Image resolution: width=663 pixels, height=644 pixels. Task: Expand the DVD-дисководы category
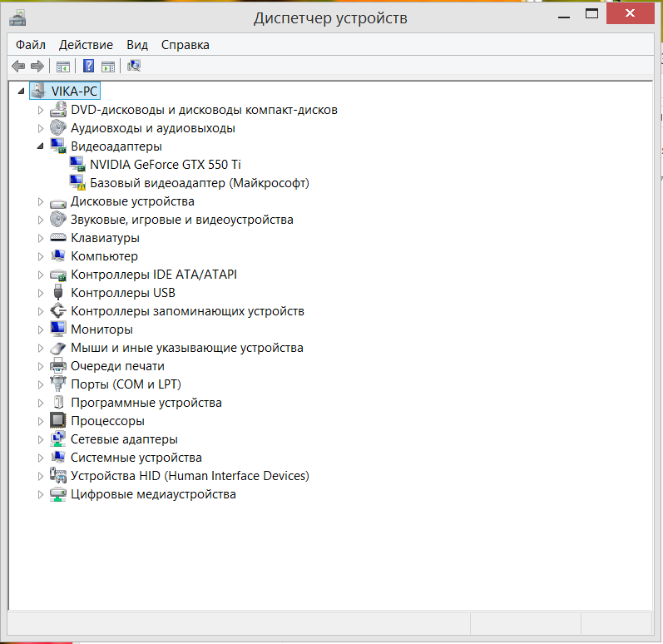pos(40,110)
